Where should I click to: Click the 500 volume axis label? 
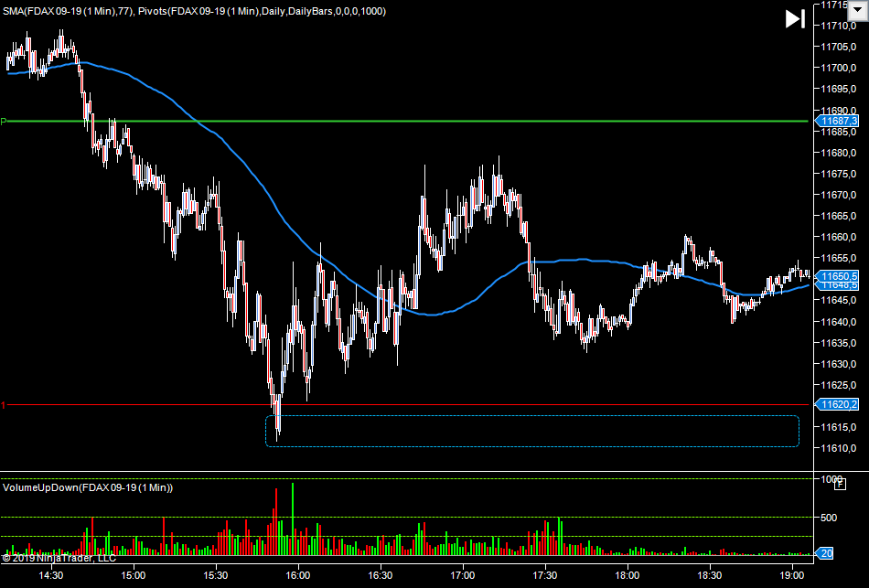(x=829, y=518)
